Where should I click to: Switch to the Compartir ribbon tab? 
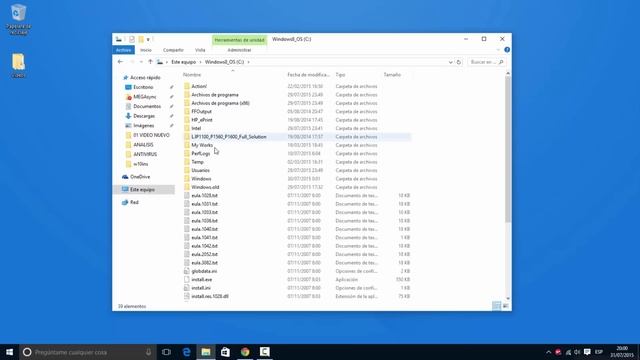(x=173, y=50)
